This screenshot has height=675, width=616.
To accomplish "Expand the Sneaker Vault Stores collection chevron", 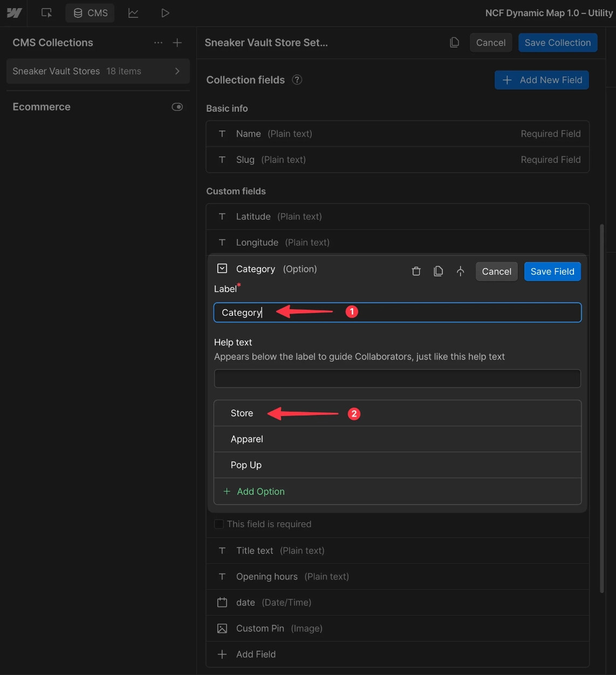I will point(177,71).
